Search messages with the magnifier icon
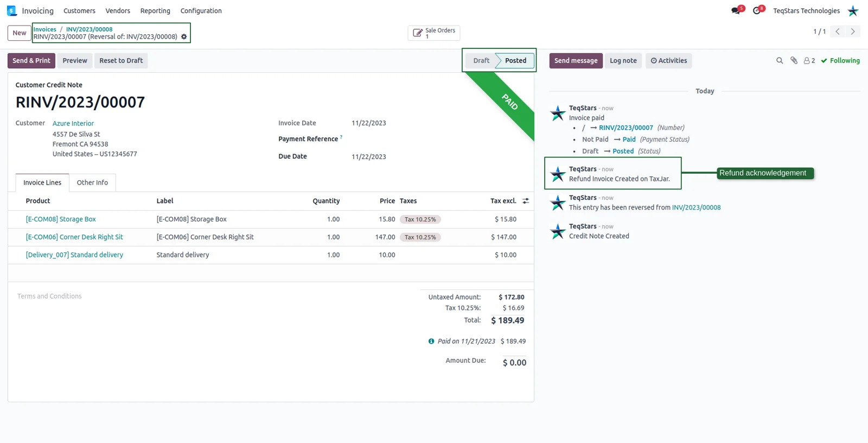 (780, 61)
